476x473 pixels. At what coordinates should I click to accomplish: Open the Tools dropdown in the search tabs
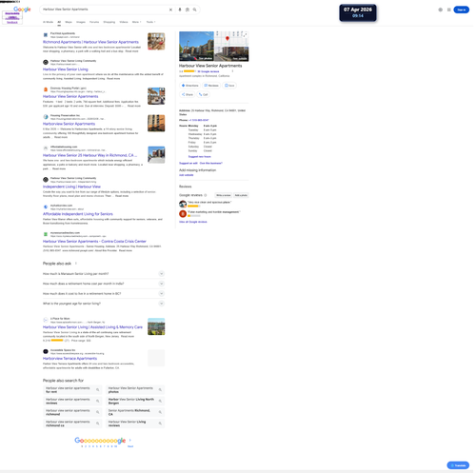(150, 22)
